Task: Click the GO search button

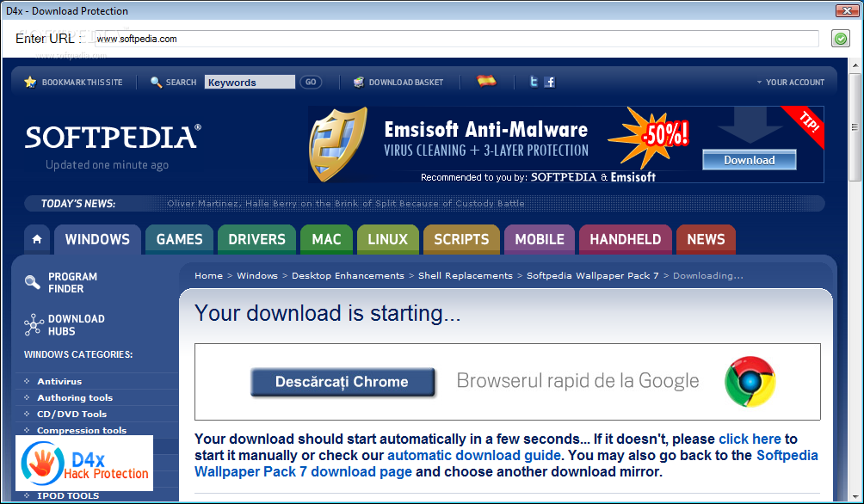Action: [x=311, y=82]
